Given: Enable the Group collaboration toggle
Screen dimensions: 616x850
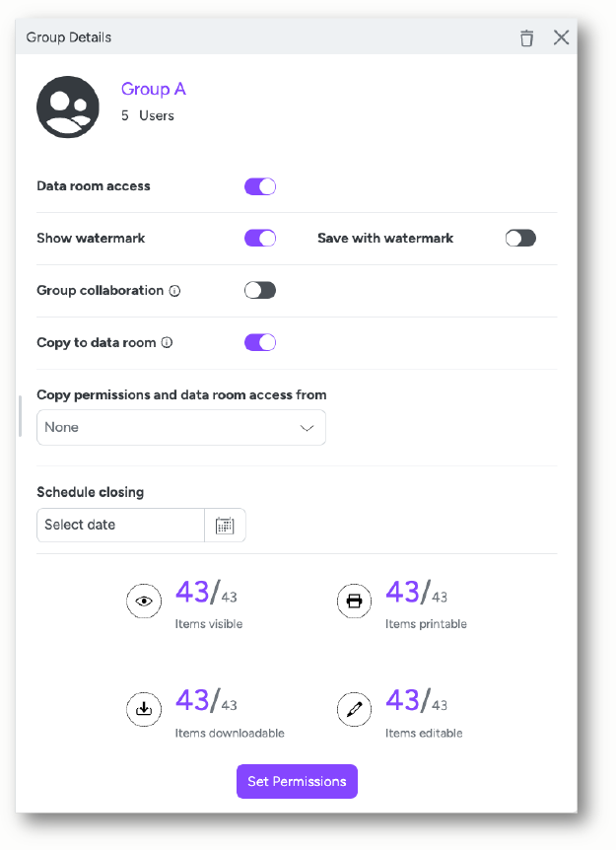Looking at the screenshot, I should (x=260, y=291).
